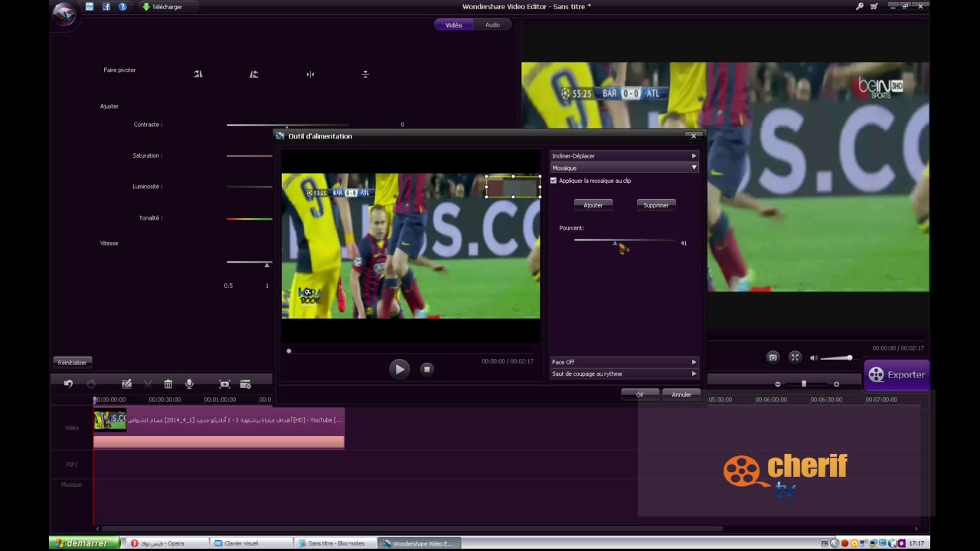Click the timeline horizontal scrollbar
The image size is (980, 551).
[x=412, y=528]
